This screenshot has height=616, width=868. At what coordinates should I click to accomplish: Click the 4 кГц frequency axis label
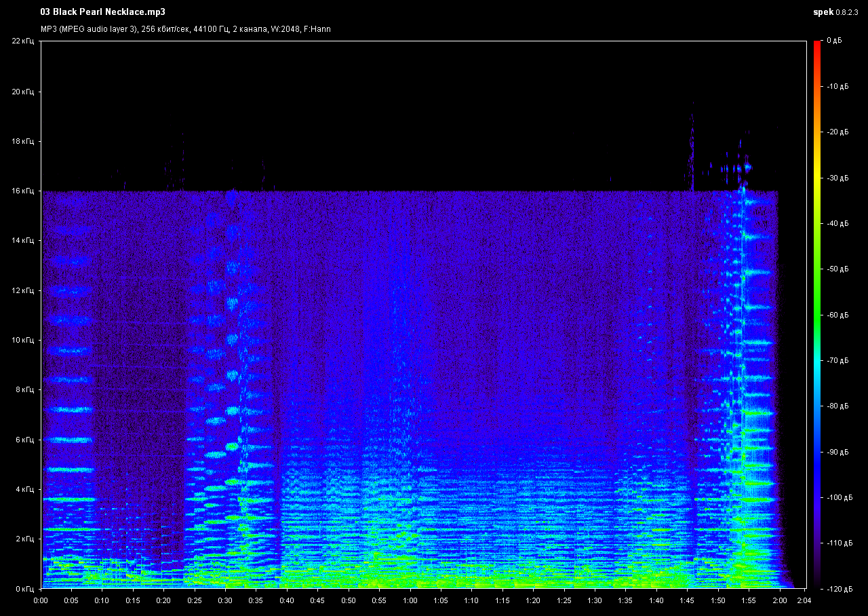tap(24, 489)
